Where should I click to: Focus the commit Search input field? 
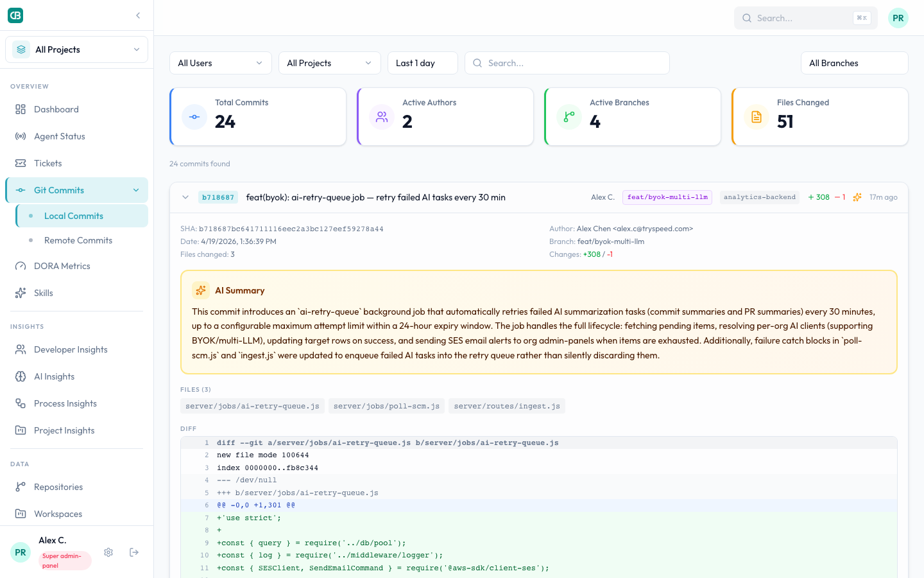567,63
